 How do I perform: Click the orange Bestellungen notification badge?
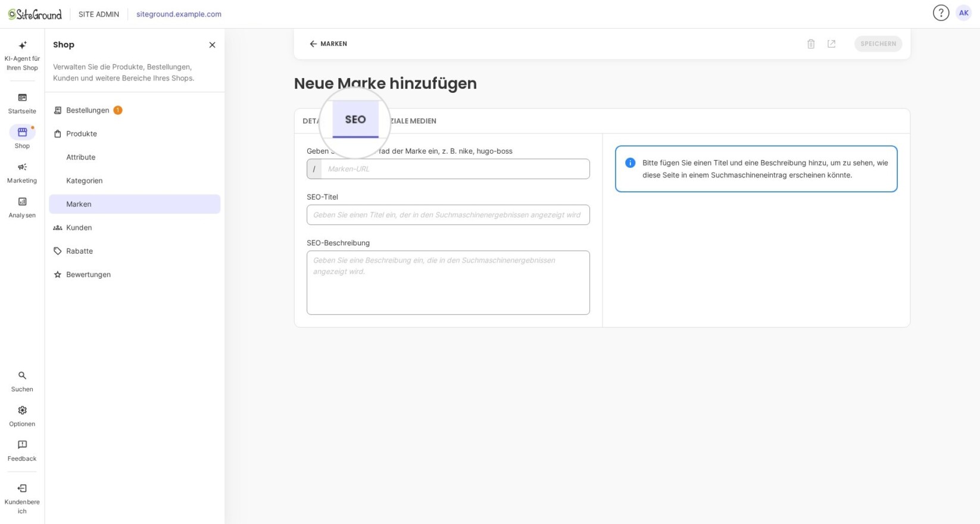[x=118, y=110]
